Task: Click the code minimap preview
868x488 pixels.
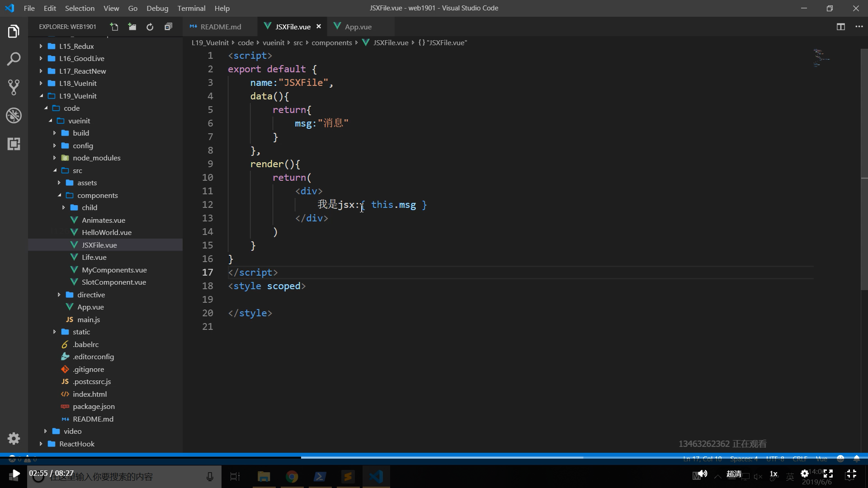Action: point(822,58)
